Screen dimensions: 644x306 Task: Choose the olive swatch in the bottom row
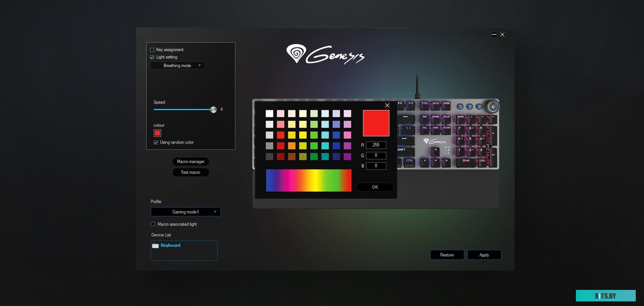303,157
